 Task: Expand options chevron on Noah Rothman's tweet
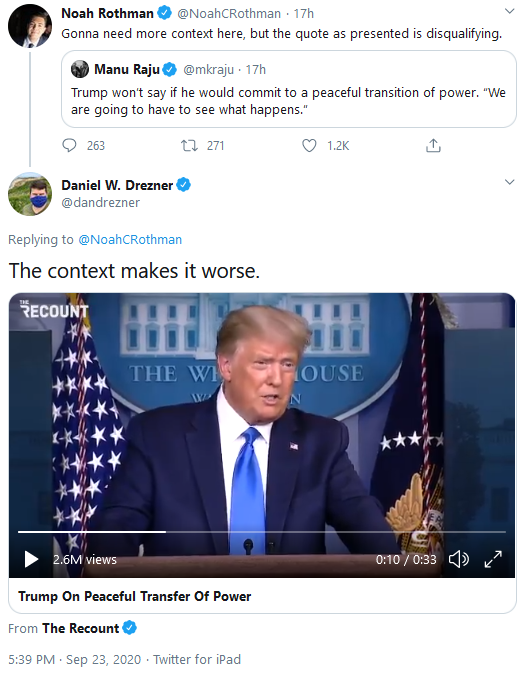(x=509, y=12)
